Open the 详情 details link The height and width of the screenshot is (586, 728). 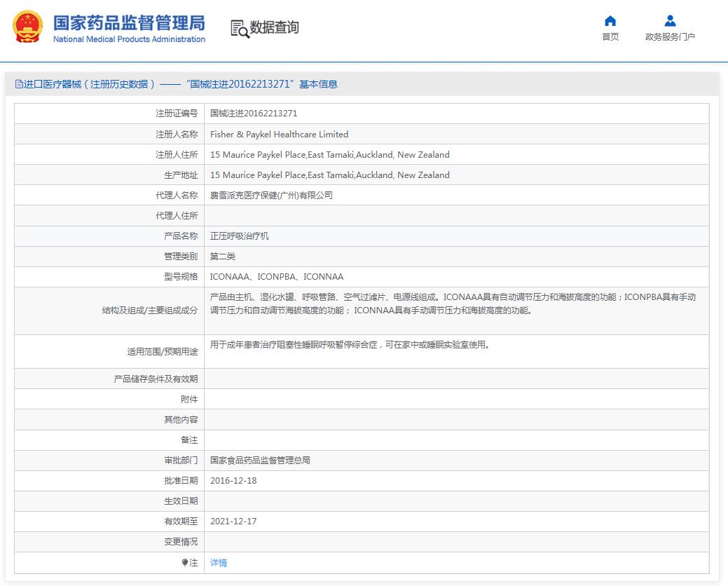tap(219, 563)
